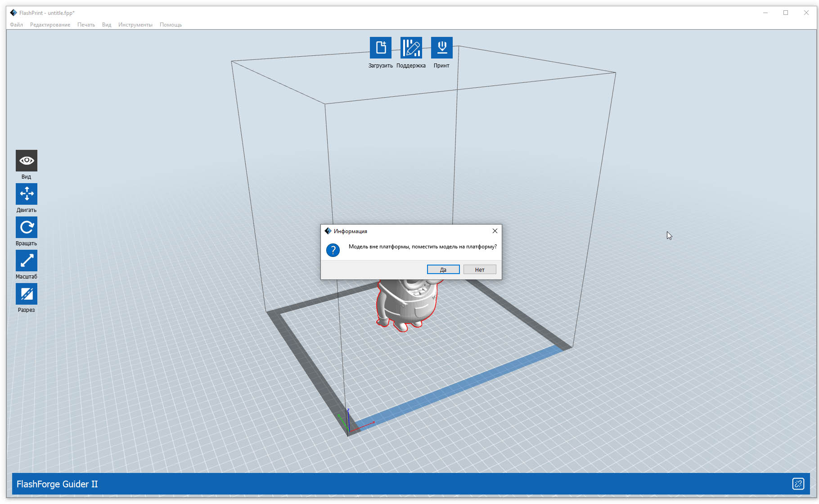Select the Разрез cut tool

(27, 294)
